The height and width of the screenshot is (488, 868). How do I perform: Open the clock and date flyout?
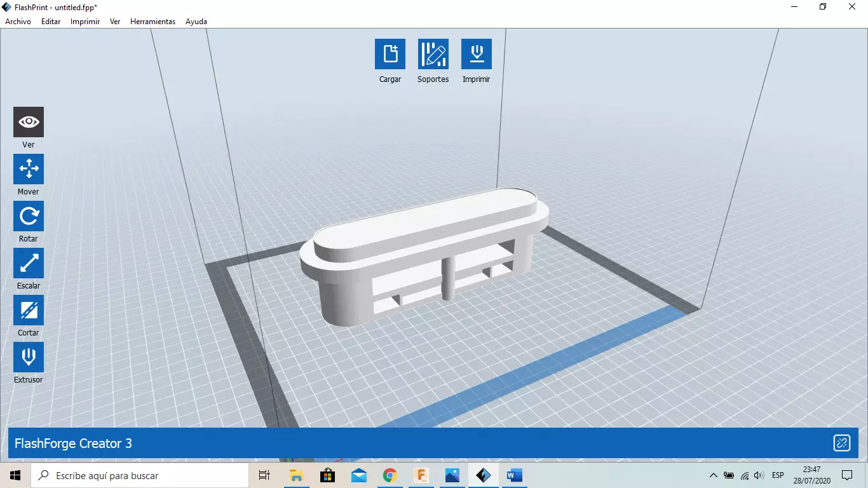[811, 475]
